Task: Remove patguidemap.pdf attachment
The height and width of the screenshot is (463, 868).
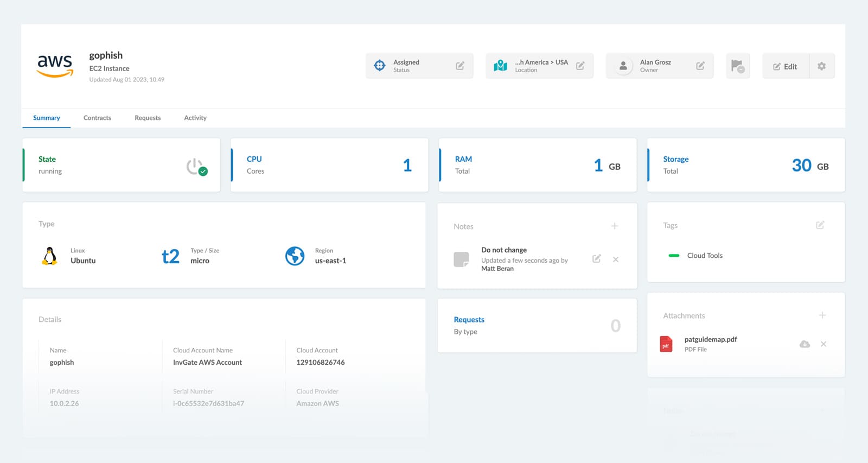Action: 824,344
